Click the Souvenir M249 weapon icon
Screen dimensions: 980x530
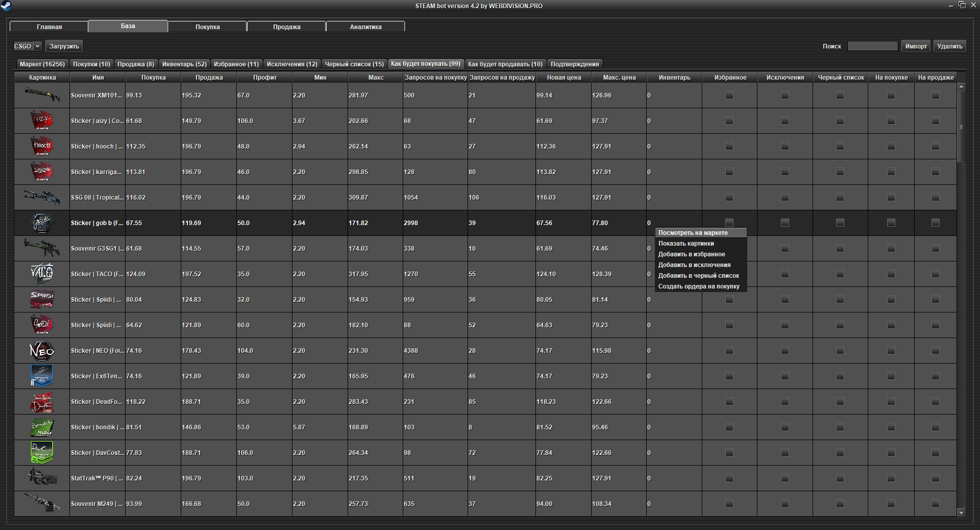pyautogui.click(x=42, y=503)
